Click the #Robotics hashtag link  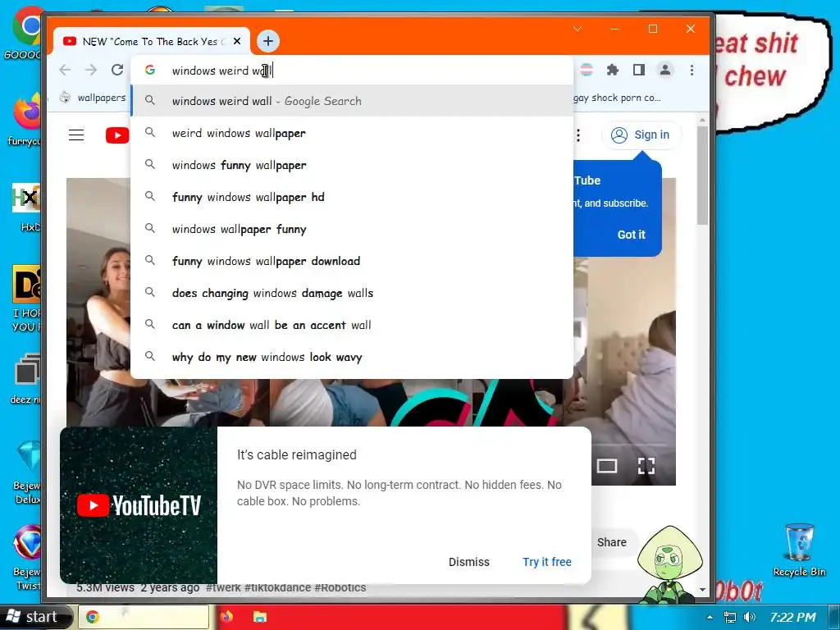[x=340, y=587]
